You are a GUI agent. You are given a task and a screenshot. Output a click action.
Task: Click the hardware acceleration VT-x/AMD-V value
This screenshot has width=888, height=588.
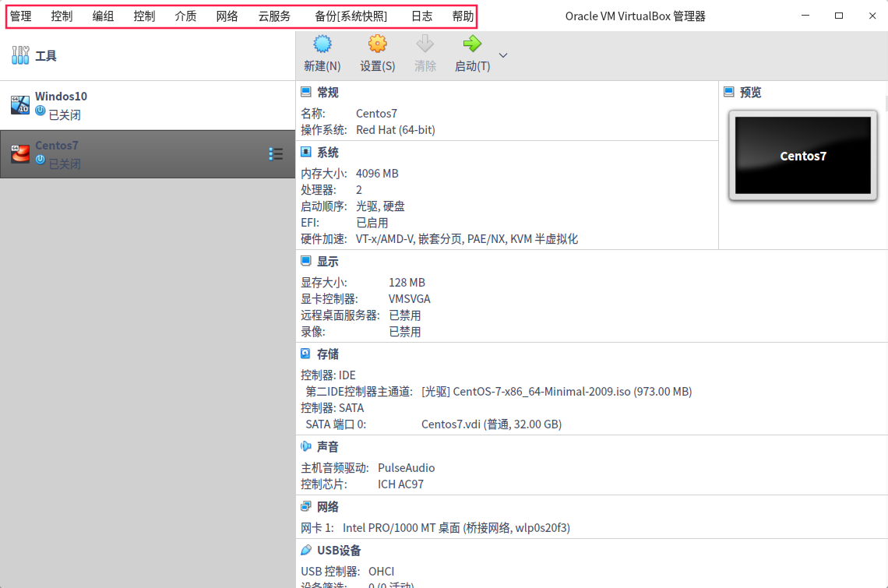[467, 239]
